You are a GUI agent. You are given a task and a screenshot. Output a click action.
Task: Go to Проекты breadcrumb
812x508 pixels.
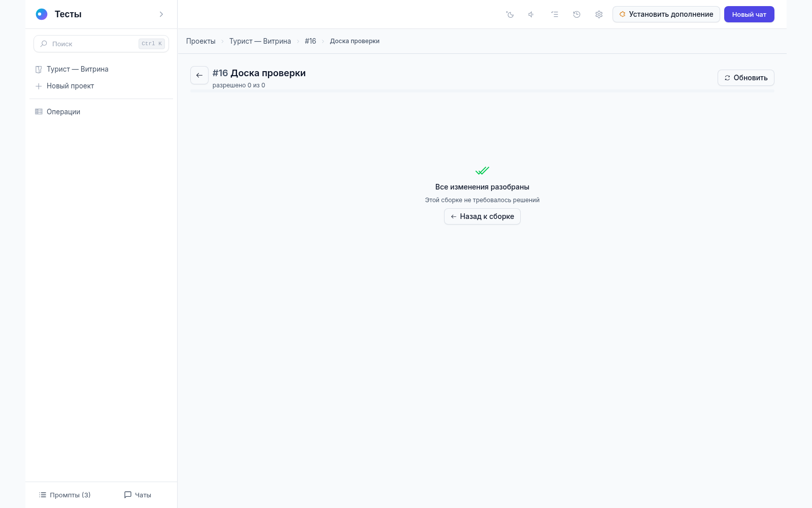click(x=200, y=41)
